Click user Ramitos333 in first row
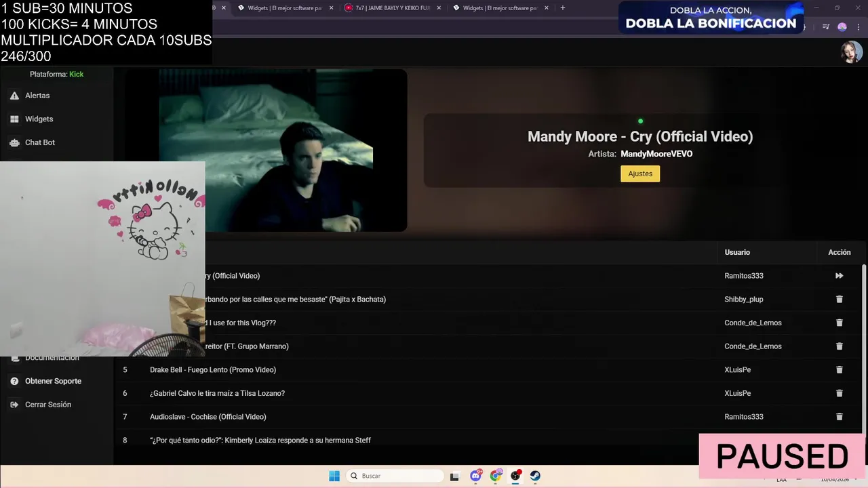The image size is (868, 488). coord(744,276)
